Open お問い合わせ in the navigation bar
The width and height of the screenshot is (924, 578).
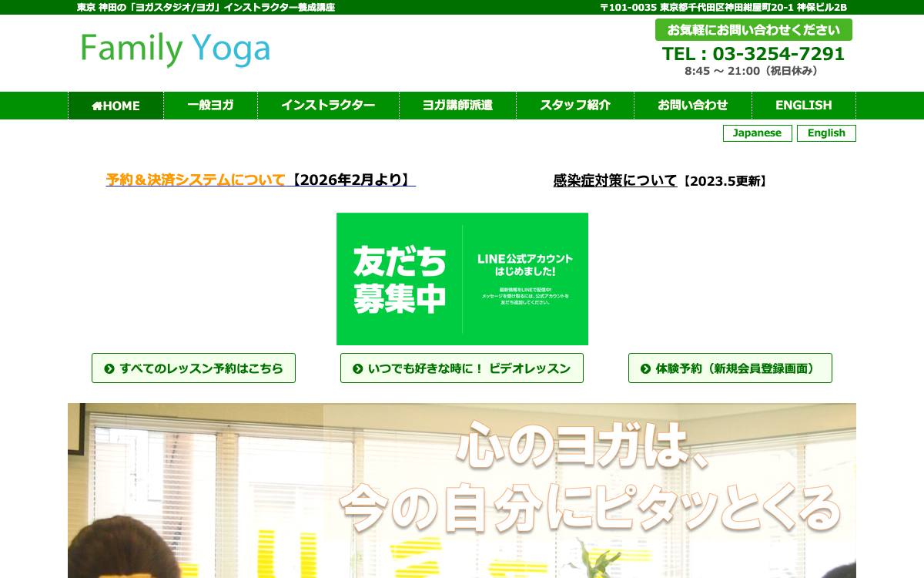tap(692, 106)
